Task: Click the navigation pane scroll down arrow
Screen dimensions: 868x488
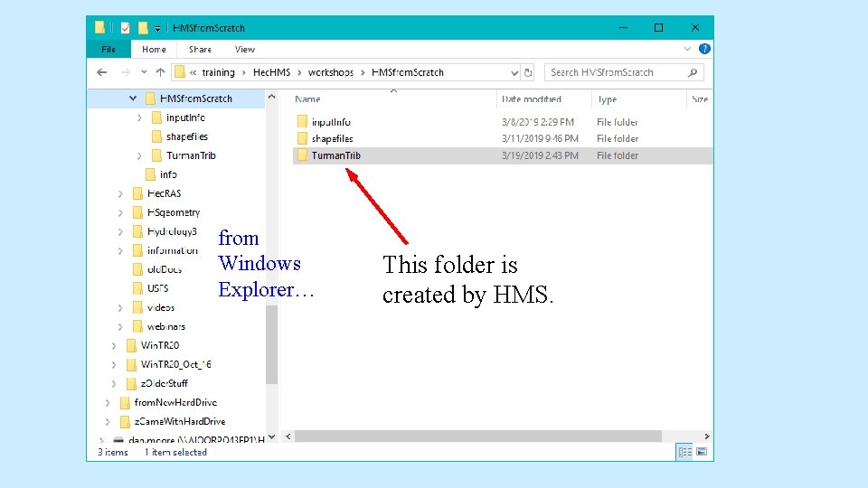Action: [271, 436]
